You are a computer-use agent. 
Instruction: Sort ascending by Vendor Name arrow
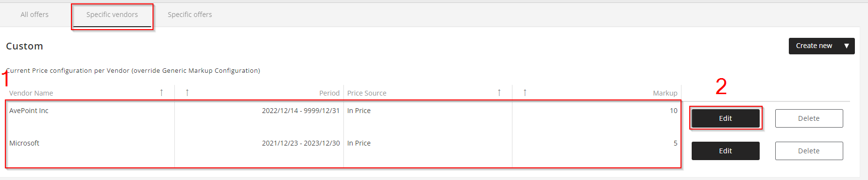161,93
